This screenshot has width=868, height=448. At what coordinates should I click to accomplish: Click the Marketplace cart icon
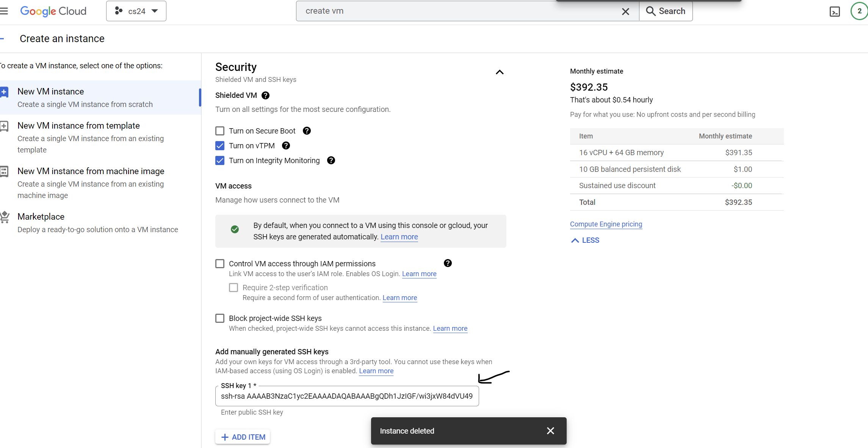point(5,217)
